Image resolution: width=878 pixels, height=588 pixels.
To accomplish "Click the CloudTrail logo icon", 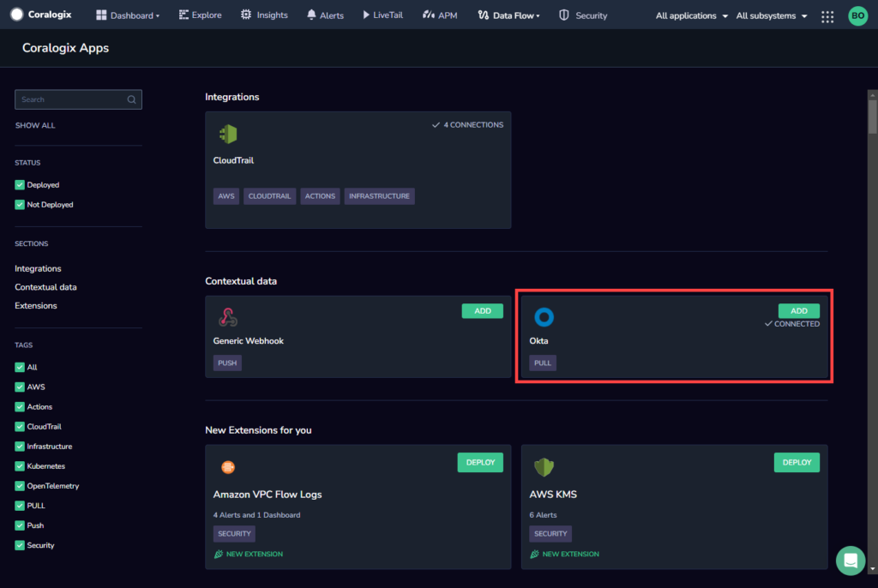I will (228, 134).
